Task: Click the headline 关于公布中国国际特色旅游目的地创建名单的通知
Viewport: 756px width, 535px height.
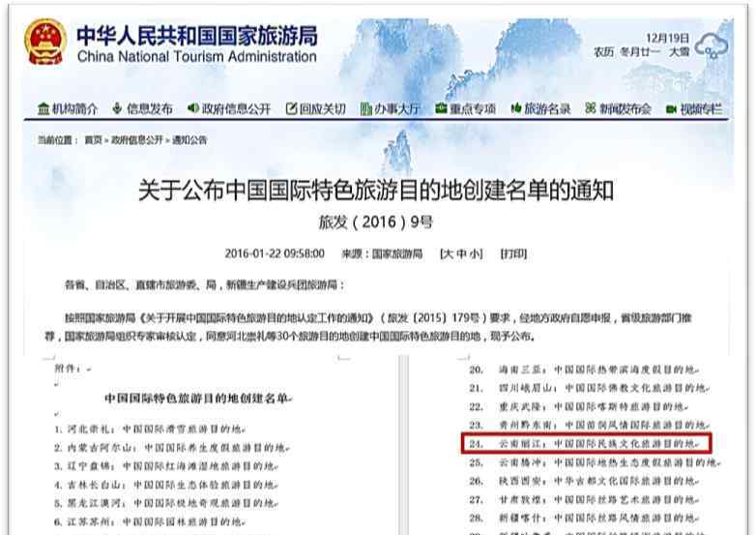Action: click(376, 190)
